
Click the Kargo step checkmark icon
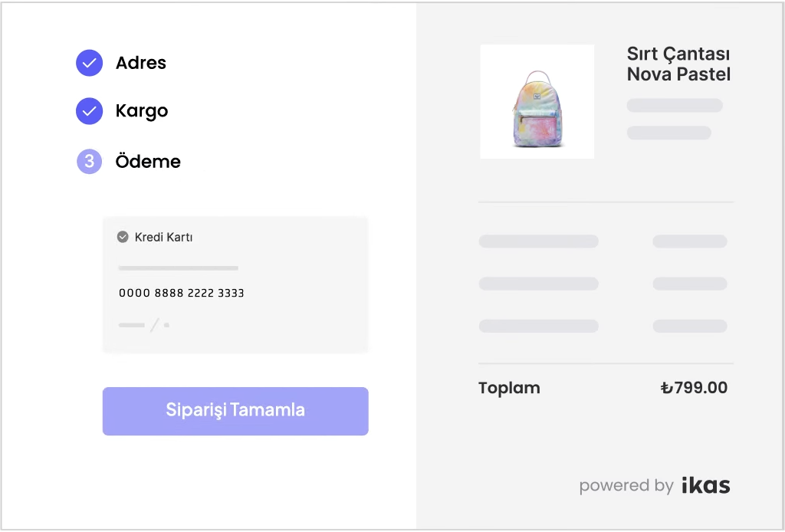pos(89,111)
